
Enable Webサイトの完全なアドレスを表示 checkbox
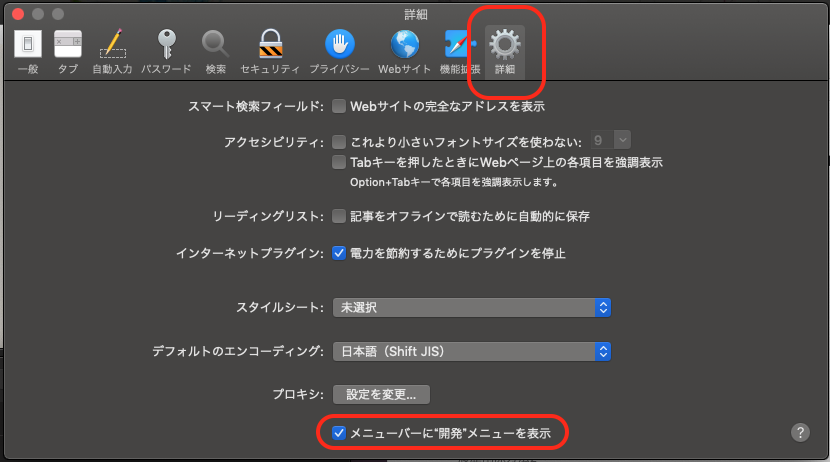[x=339, y=106]
